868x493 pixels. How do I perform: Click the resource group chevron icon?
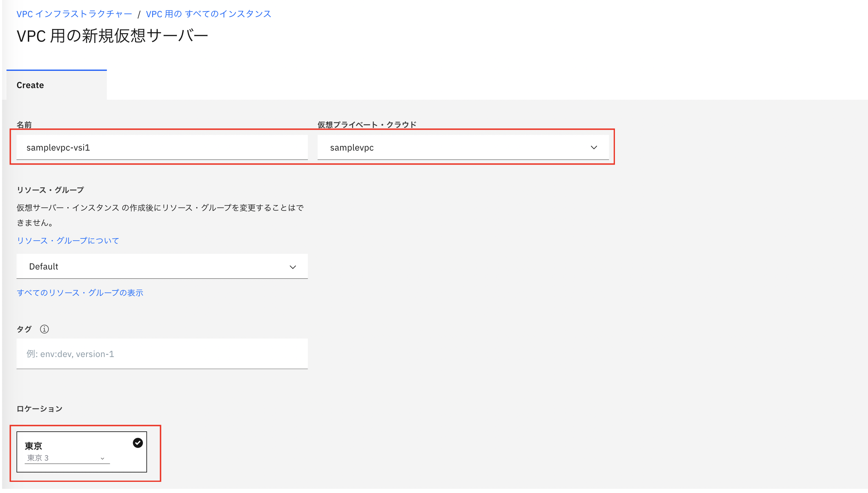click(292, 267)
